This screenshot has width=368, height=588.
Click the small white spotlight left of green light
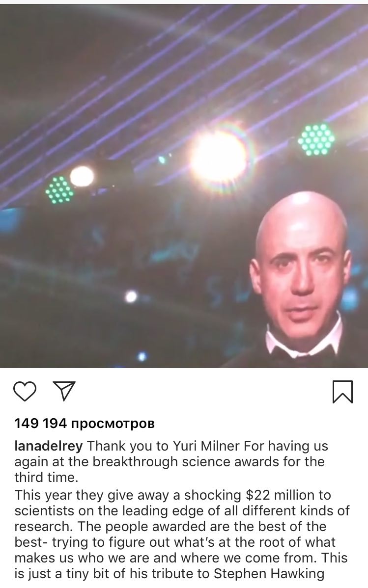(x=82, y=176)
